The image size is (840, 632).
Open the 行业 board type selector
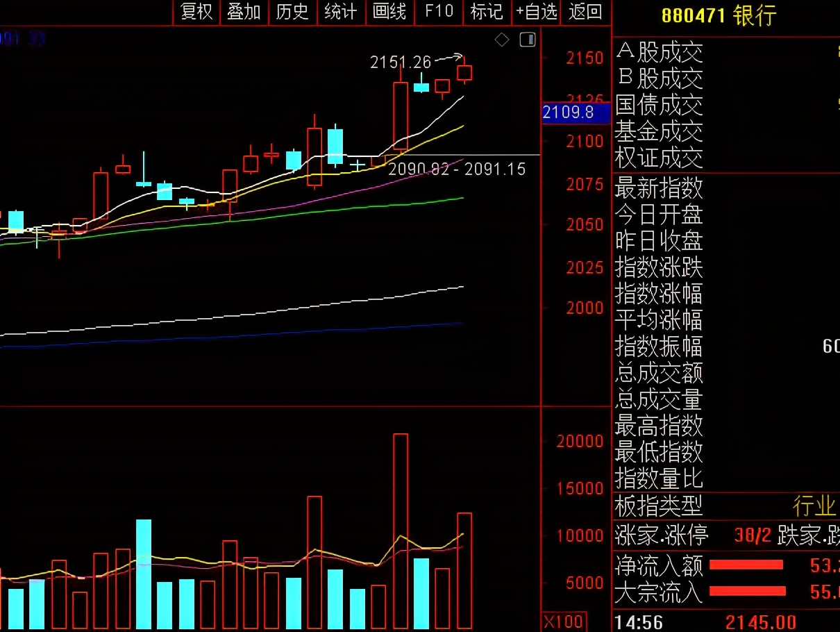click(814, 506)
